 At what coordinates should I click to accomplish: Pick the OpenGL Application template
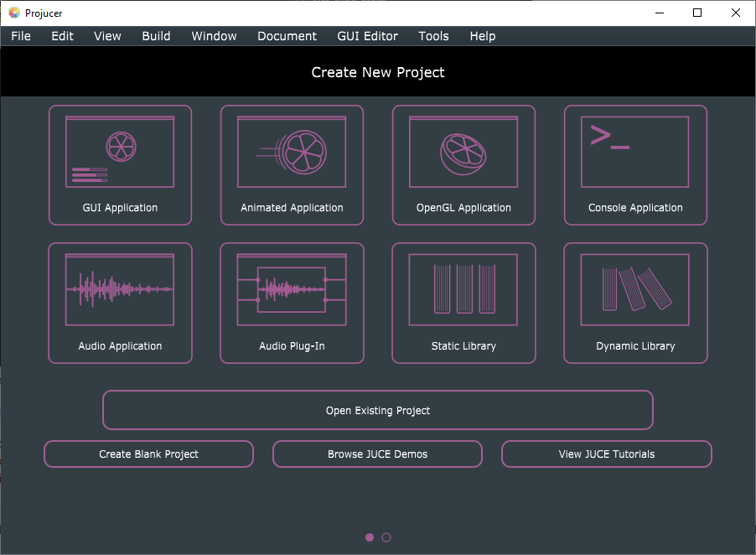tap(463, 165)
